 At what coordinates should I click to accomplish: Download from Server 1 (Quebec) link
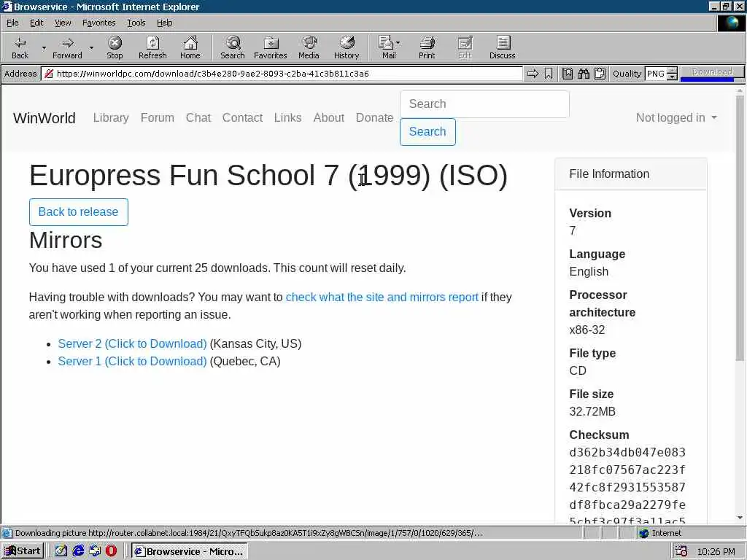pyautogui.click(x=133, y=362)
